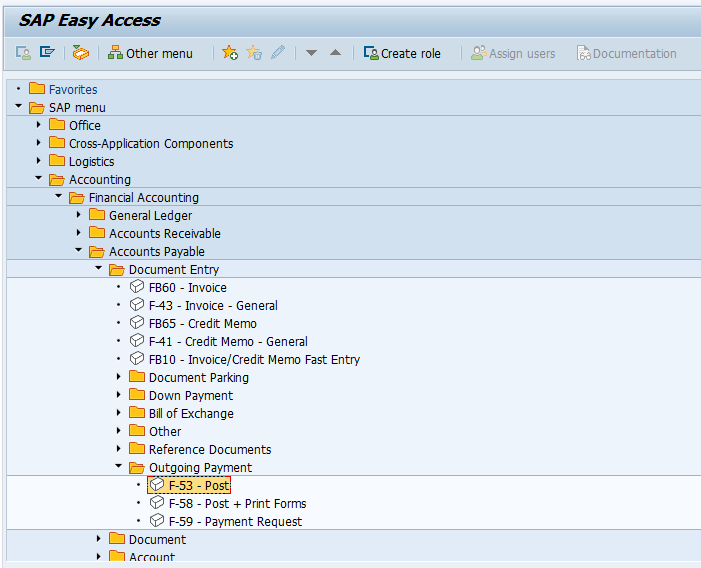Viewport: 701px width, 568px height.
Task: Click the Documentation button
Action: click(626, 53)
